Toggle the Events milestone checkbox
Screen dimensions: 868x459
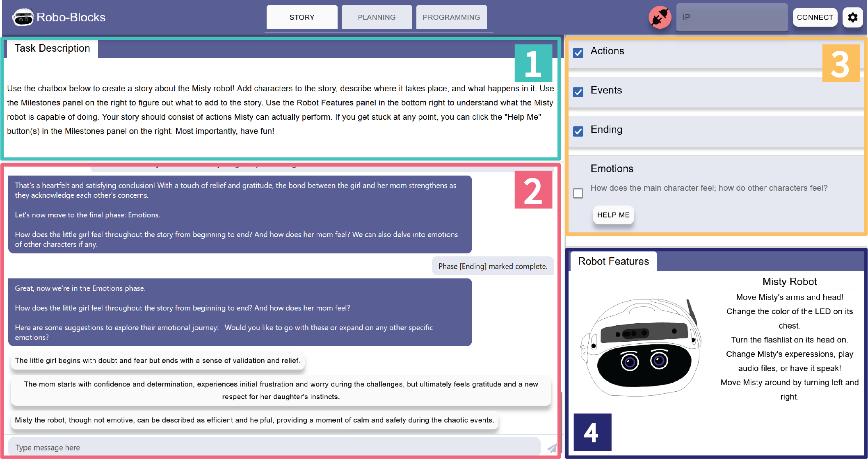578,92
